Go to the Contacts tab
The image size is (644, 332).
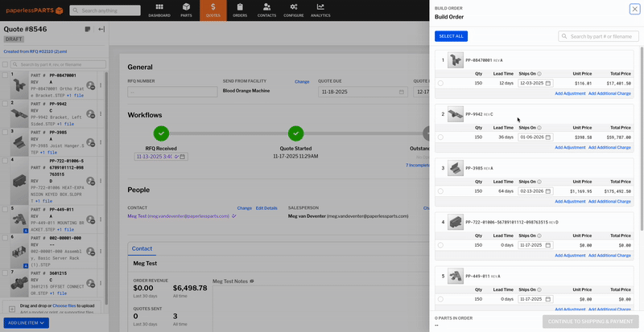[x=266, y=10]
